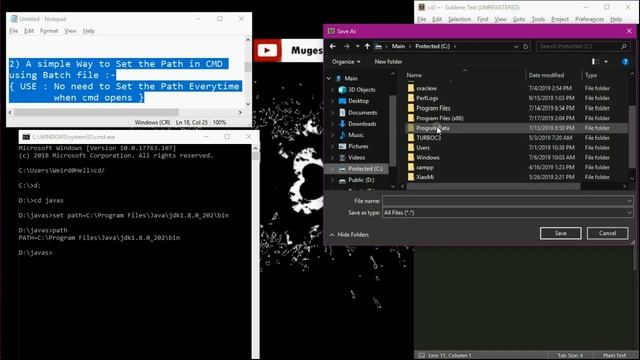This screenshot has height=360, width=640.
Task: Cancel the Save As dialog
Action: coord(607,233)
